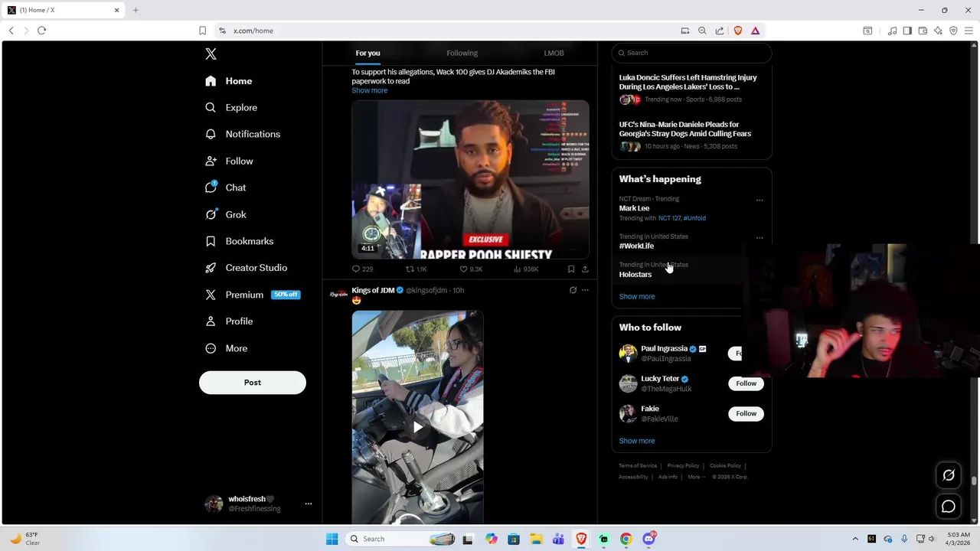Viewport: 980px width, 551px height.
Task: Repost the post with 1.1K reposts
Action: 416,269
